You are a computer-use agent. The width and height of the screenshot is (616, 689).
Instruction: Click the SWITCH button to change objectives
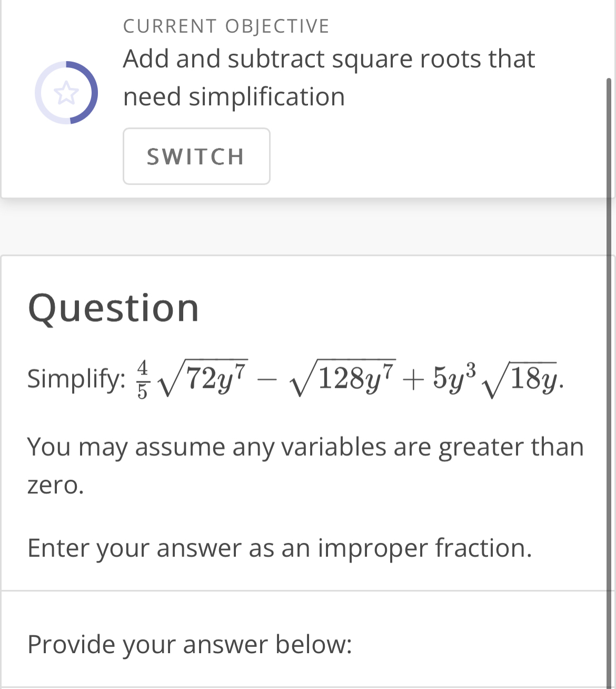point(196,156)
